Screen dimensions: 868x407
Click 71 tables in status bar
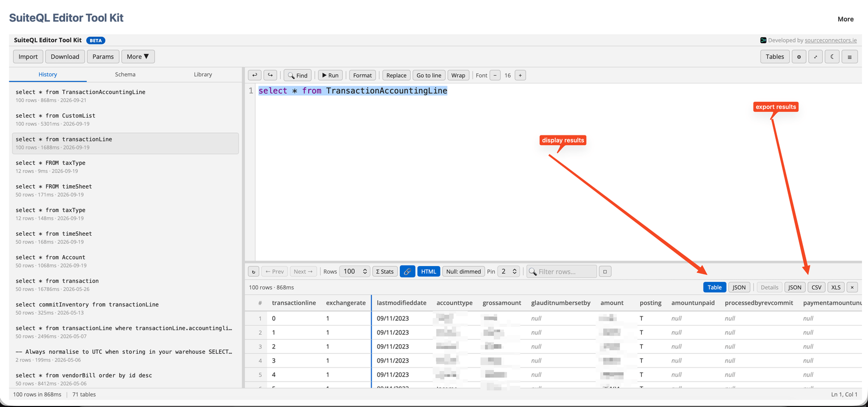[x=84, y=395]
